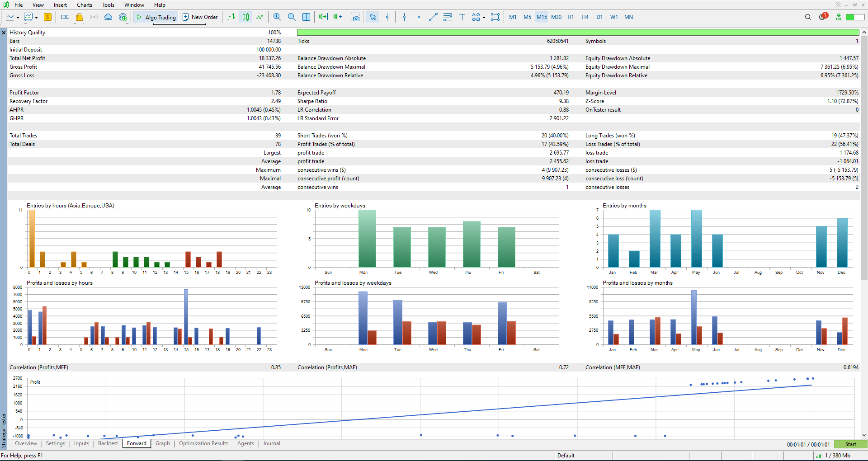Click the green LVL market depth icon
The height and width of the screenshot is (461, 868).
(839, 17)
